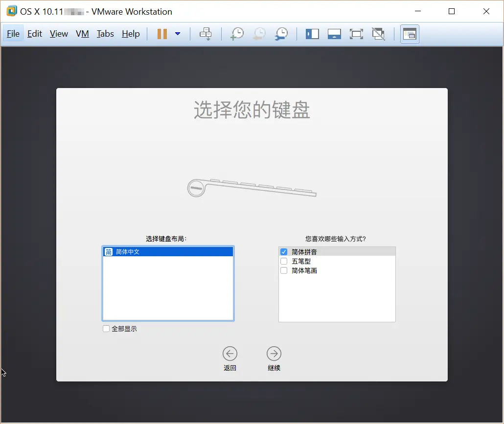504x424 pixels.
Task: Check the 全部显示 option
Action: (106, 328)
